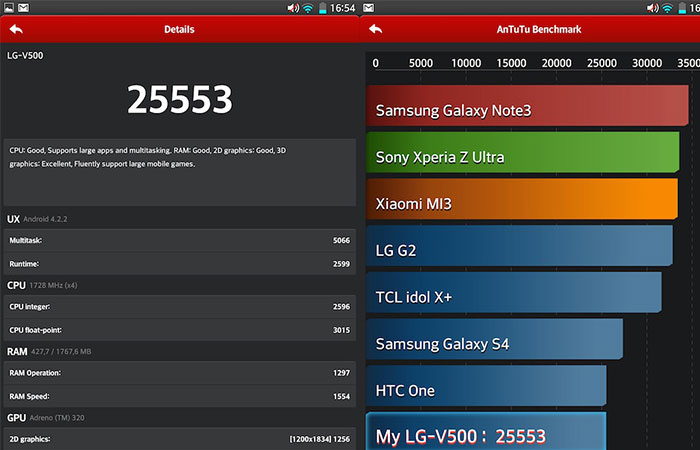Image resolution: width=700 pixels, height=450 pixels.
Task: Tap the Multitask score row
Action: pos(179,240)
